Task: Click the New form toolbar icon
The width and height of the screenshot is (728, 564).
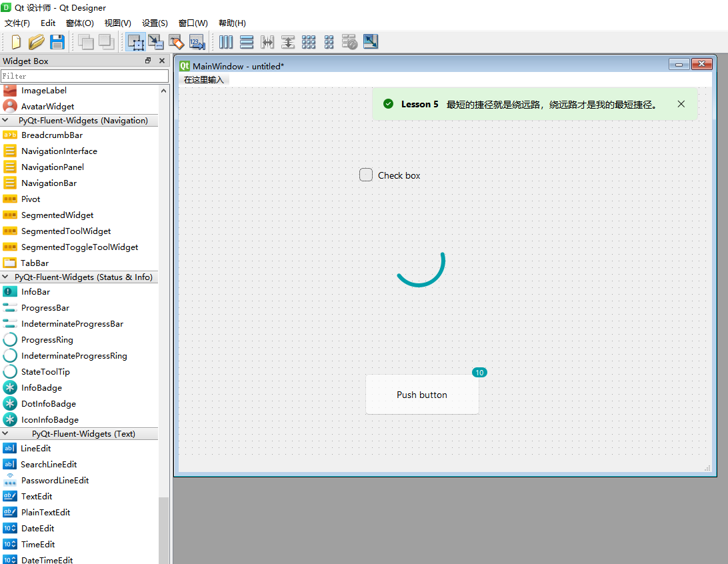Action: point(16,42)
